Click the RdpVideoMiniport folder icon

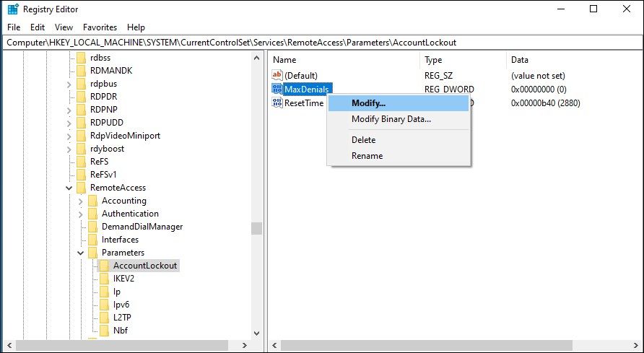(x=81, y=136)
